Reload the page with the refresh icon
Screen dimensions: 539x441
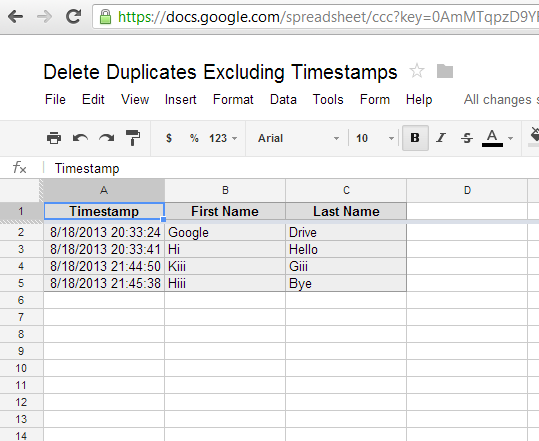73,16
